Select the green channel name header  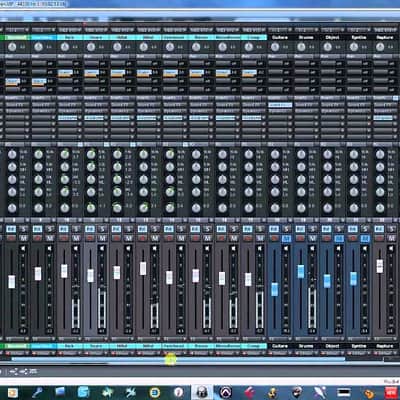click(17, 37)
